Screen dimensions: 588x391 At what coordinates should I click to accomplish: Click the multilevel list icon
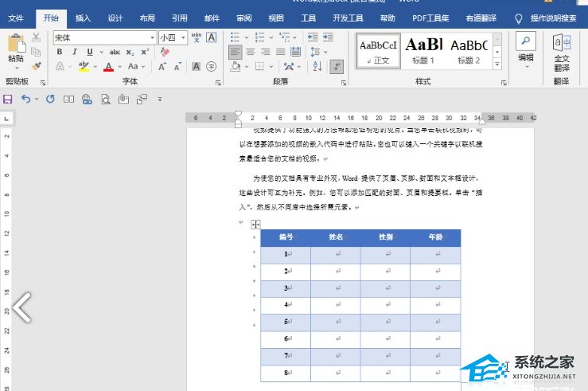[285, 37]
